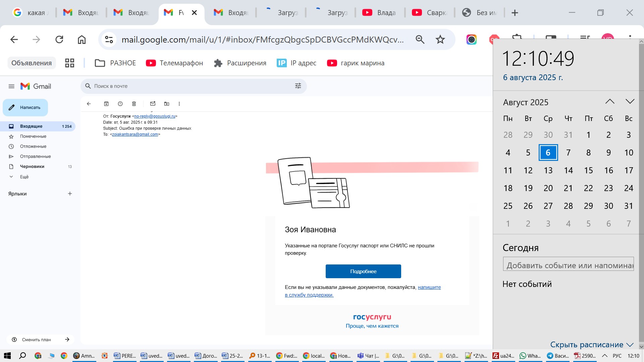Open the Gmail main menu hamburger
The width and height of the screenshot is (644, 362).
tap(11, 86)
